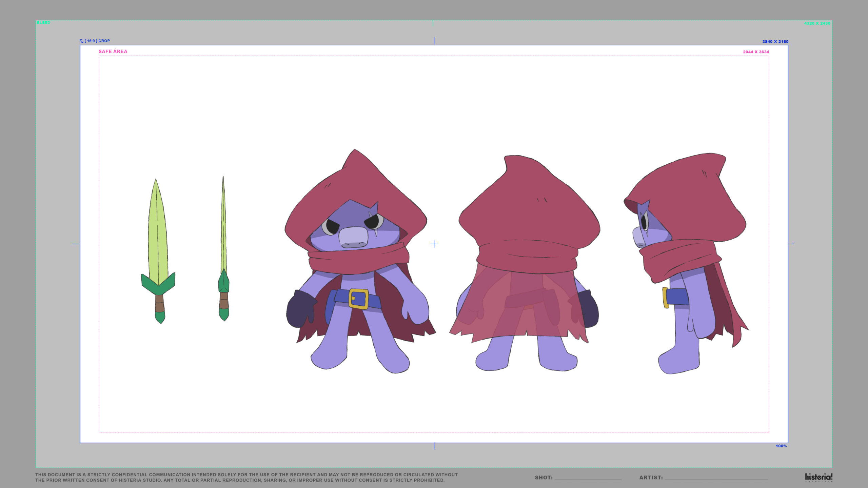The width and height of the screenshot is (868, 488).
Task: Click the green BLEED label
Action: [43, 23]
